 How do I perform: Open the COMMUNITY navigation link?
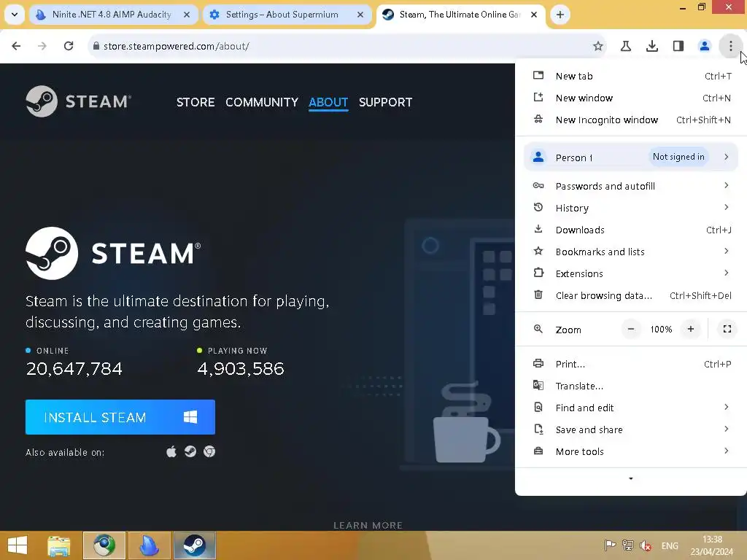click(x=262, y=102)
